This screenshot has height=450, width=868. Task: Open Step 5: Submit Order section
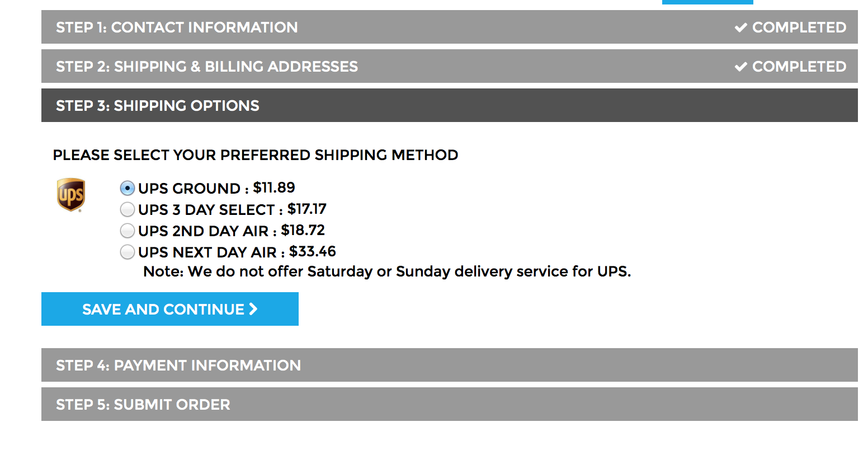coord(143,405)
